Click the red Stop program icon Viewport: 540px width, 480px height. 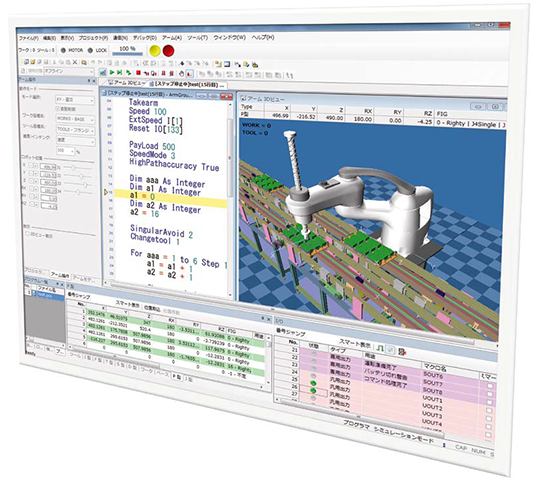(x=138, y=73)
